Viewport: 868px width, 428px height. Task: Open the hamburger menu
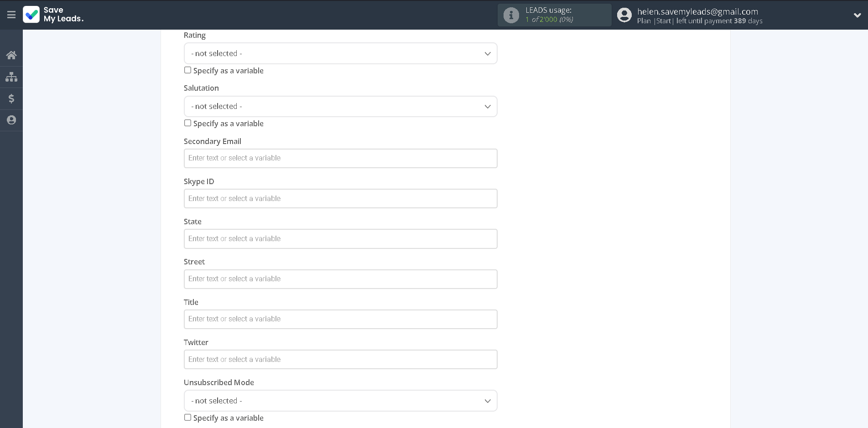[11, 15]
